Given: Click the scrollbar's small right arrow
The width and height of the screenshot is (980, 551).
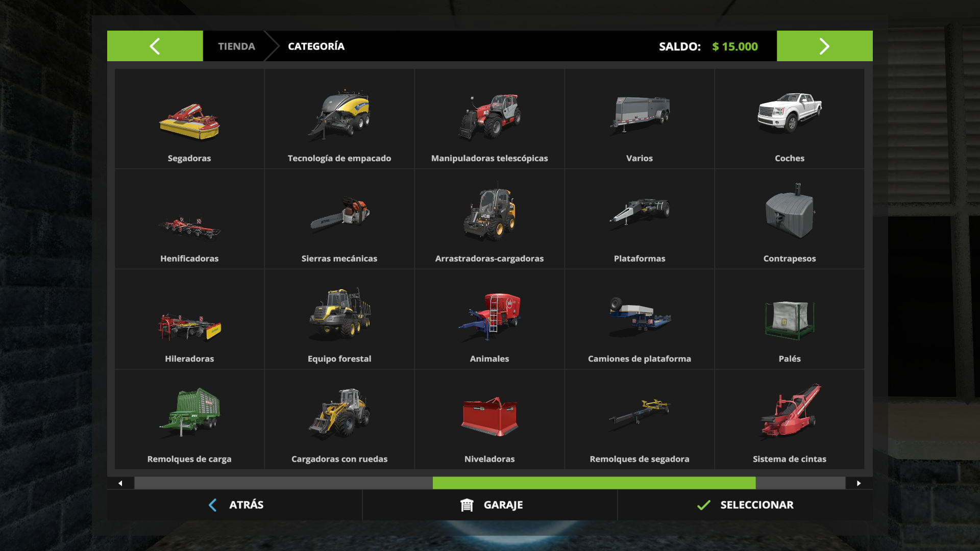Looking at the screenshot, I should pyautogui.click(x=859, y=483).
